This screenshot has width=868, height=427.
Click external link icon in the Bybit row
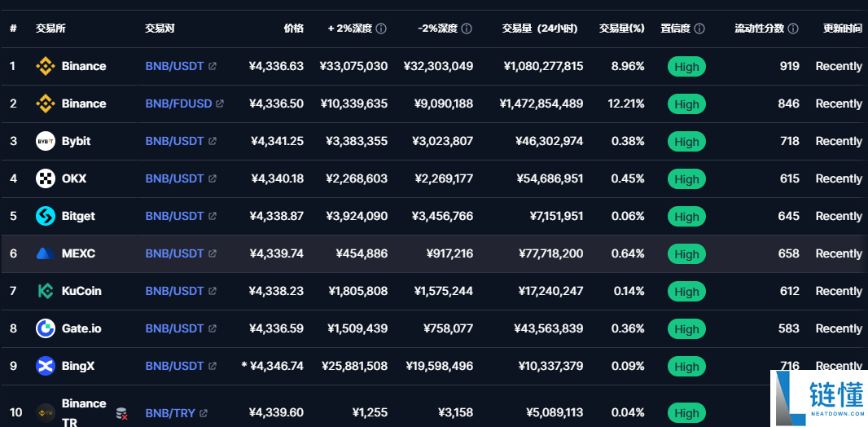tap(212, 141)
